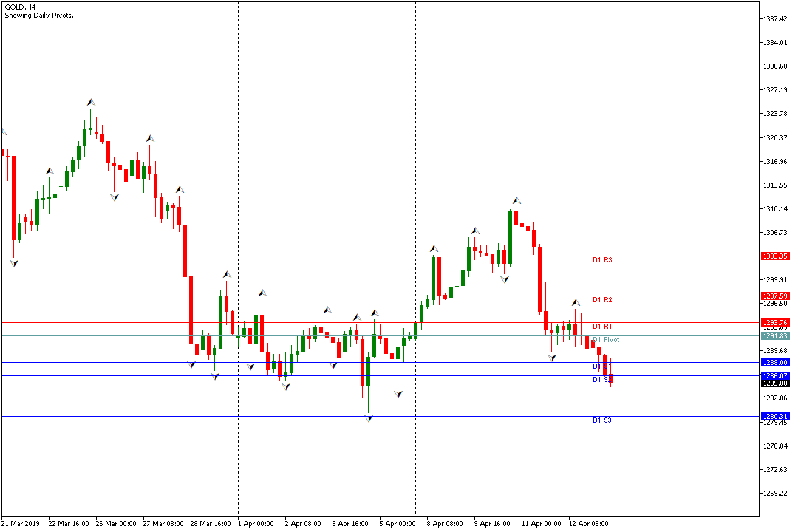
Task: Select the black 1285.08 current price tag
Action: (x=776, y=383)
